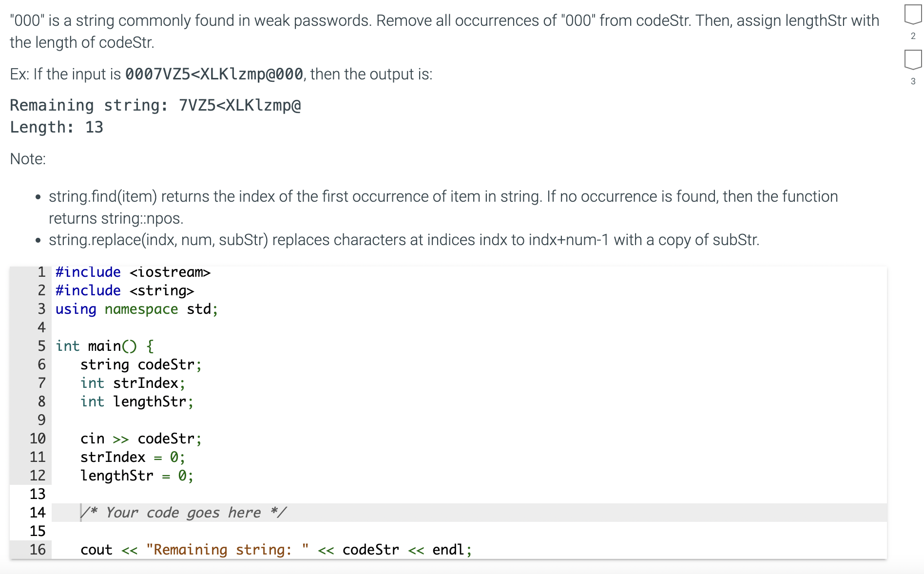Screen dimensions: 924x574
Task: Click the string codeStr declaration on line 6
Action: click(x=141, y=364)
